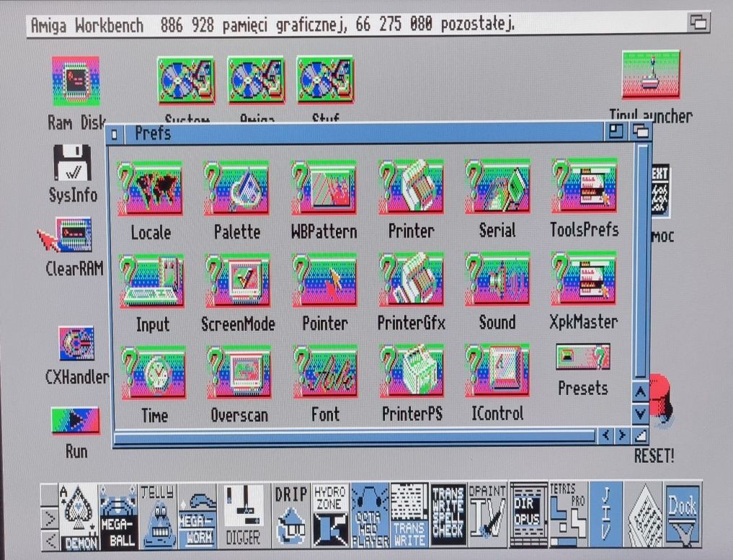This screenshot has height=560, width=733.
Task: Launch DPaint IV from the dock
Action: pyautogui.click(x=487, y=515)
